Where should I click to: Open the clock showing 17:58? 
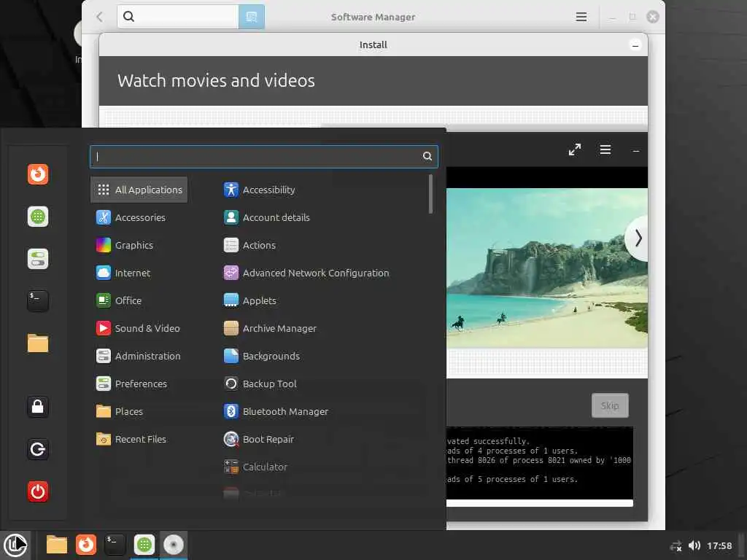719,545
